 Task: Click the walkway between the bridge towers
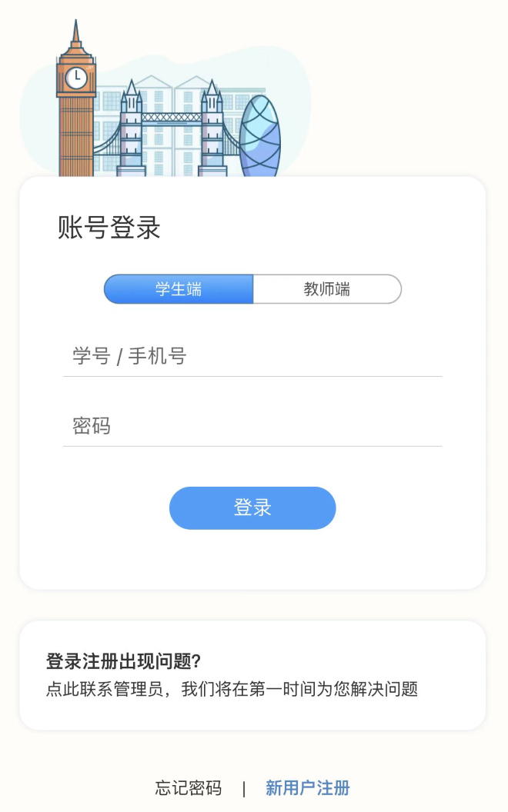[x=171, y=118]
